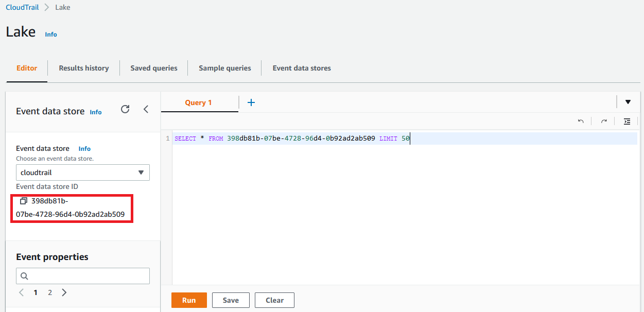Open Info link in Event data store panel header
Screen dimensions: 644x312
click(96, 112)
